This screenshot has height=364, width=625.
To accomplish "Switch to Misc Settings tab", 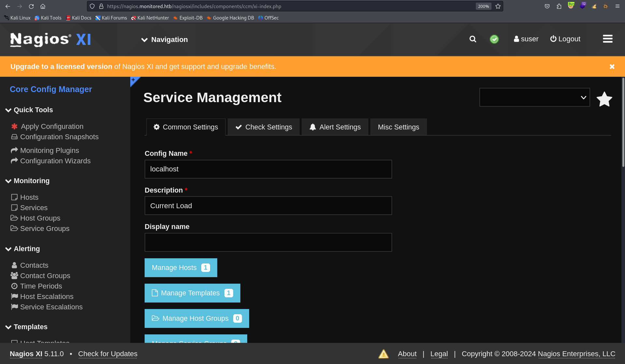I will pyautogui.click(x=398, y=127).
